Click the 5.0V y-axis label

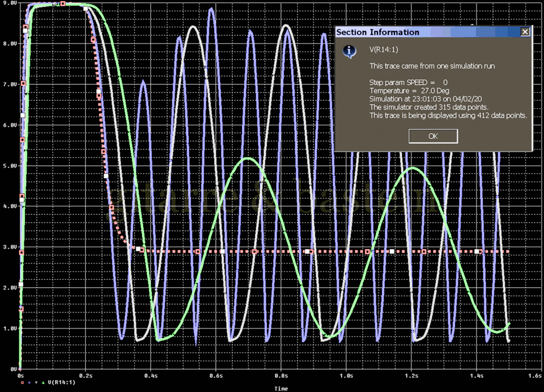(10, 166)
